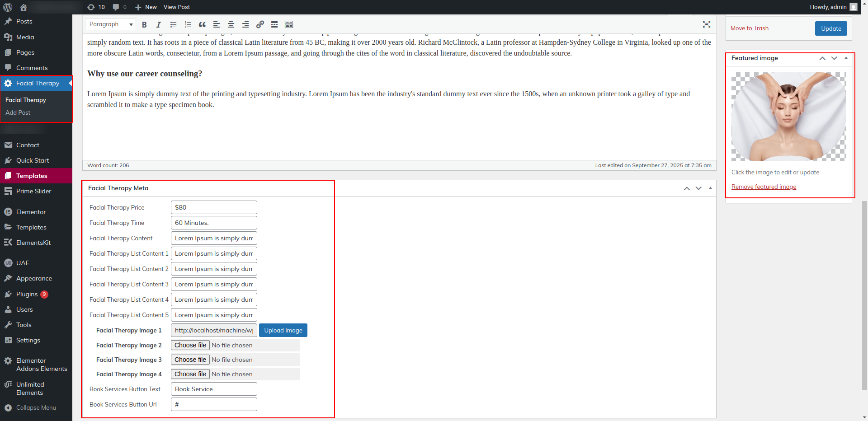
Task: Collapse the Featured image panel
Action: 846,58
